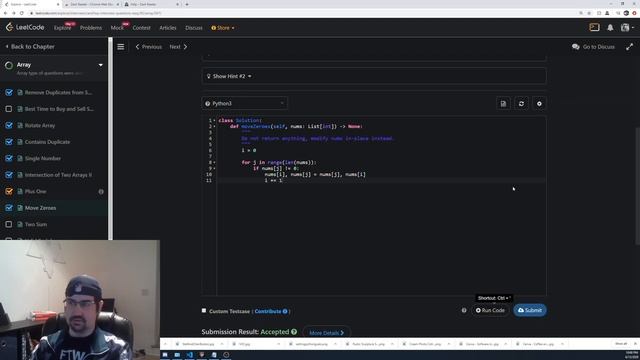This screenshot has height=360, width=640.
Task: Open the Mock menu item
Action: pyautogui.click(x=117, y=28)
